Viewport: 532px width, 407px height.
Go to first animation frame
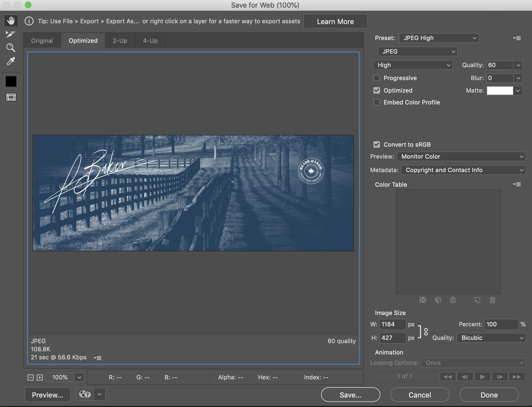click(x=448, y=377)
